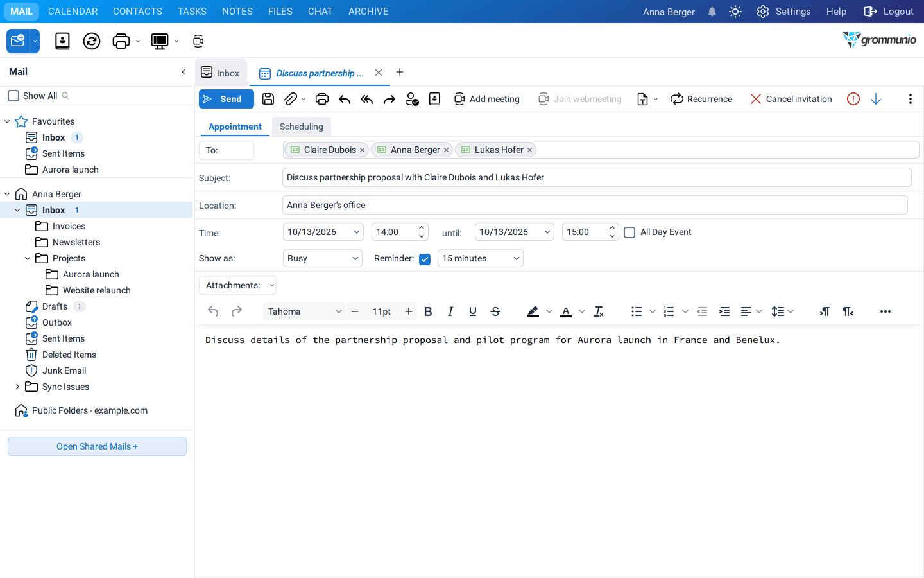
Task: Enable the All Day Event checkbox
Action: (629, 232)
